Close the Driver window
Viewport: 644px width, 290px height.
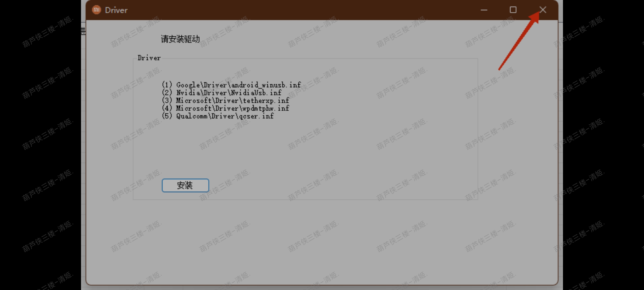point(543,10)
